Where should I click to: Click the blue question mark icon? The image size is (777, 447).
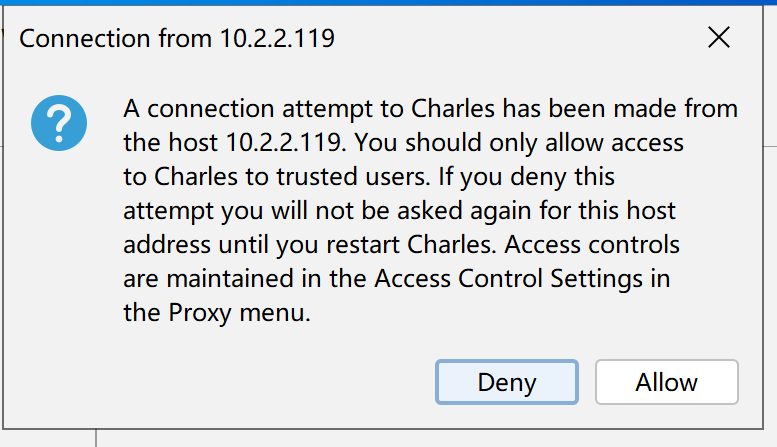tap(59, 123)
